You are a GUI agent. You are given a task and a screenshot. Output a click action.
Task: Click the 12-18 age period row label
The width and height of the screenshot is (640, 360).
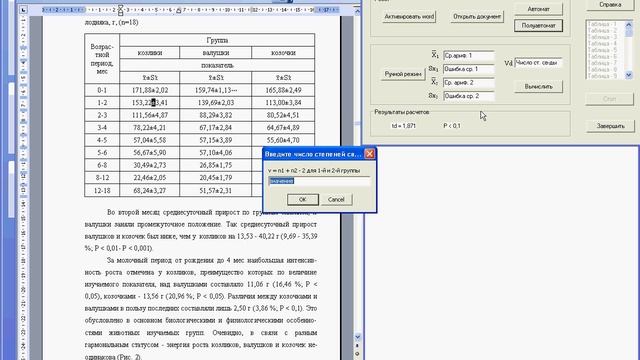tap(102, 191)
